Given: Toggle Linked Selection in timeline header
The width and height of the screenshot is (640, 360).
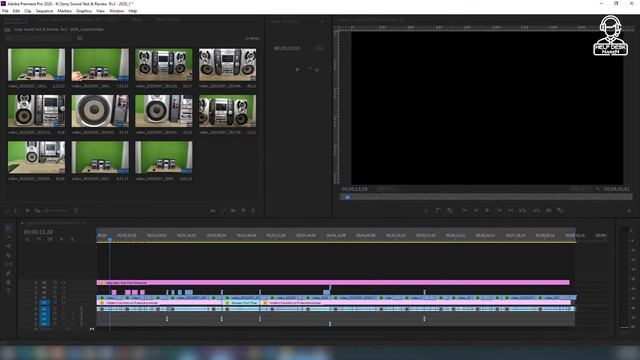Looking at the screenshot, I should point(50,240).
